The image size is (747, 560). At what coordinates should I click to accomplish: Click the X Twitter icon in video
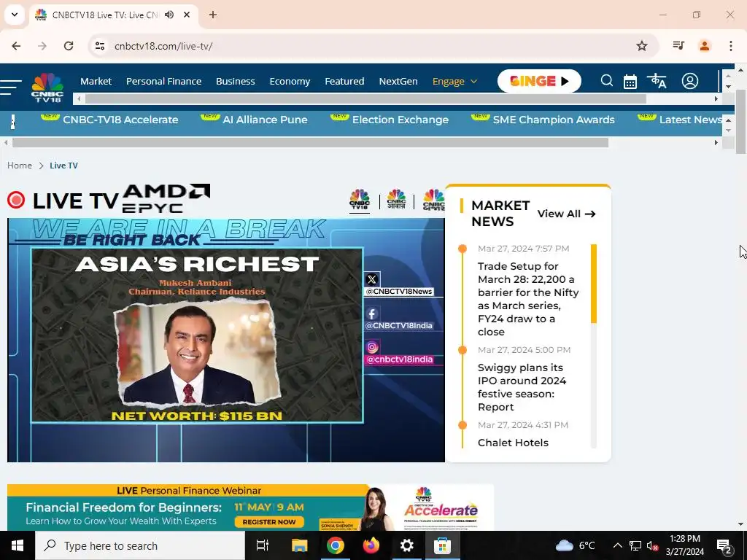(371, 279)
